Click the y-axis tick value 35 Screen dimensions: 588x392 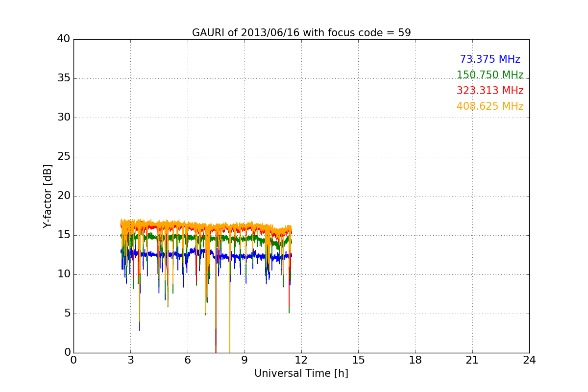[64, 78]
